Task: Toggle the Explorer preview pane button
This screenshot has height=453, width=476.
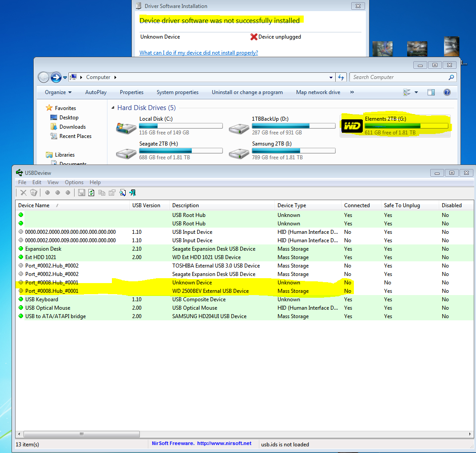Action: tap(431, 92)
